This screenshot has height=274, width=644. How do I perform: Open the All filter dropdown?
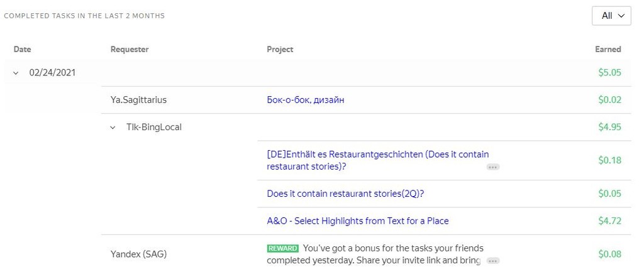pyautogui.click(x=611, y=16)
